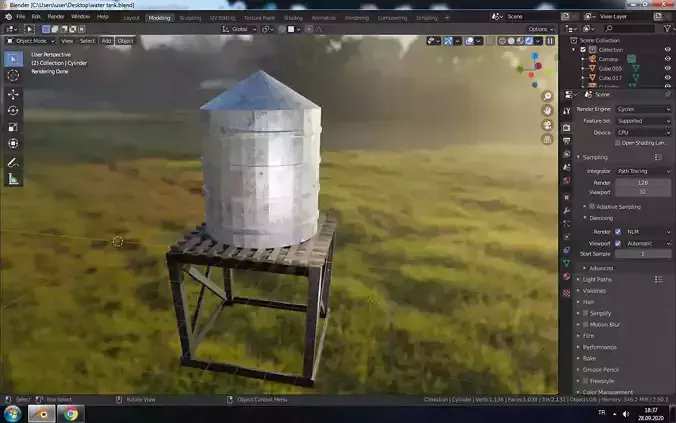The image size is (676, 423).
Task: Pick the Transform tool
Action: tap(13, 144)
